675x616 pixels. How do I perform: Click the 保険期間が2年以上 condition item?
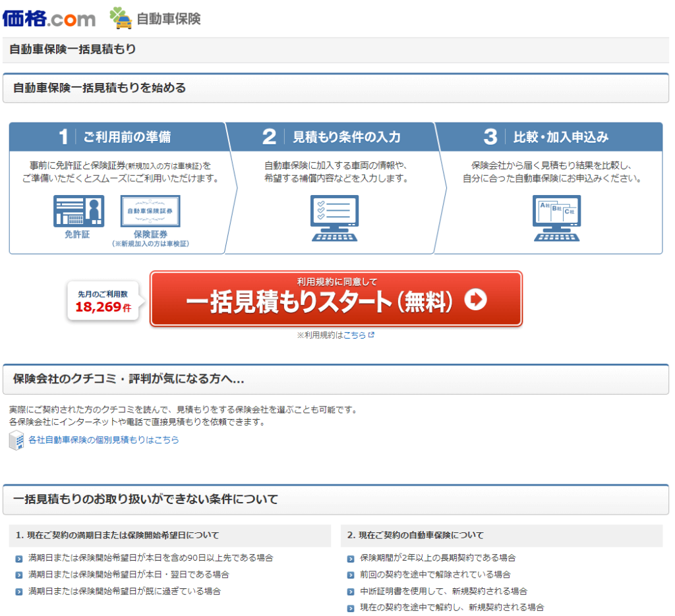tap(438, 557)
